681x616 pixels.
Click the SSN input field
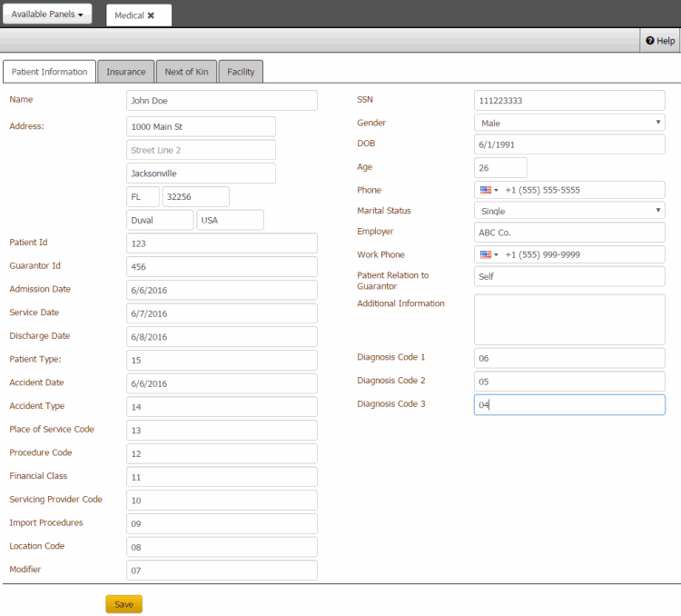coord(568,101)
